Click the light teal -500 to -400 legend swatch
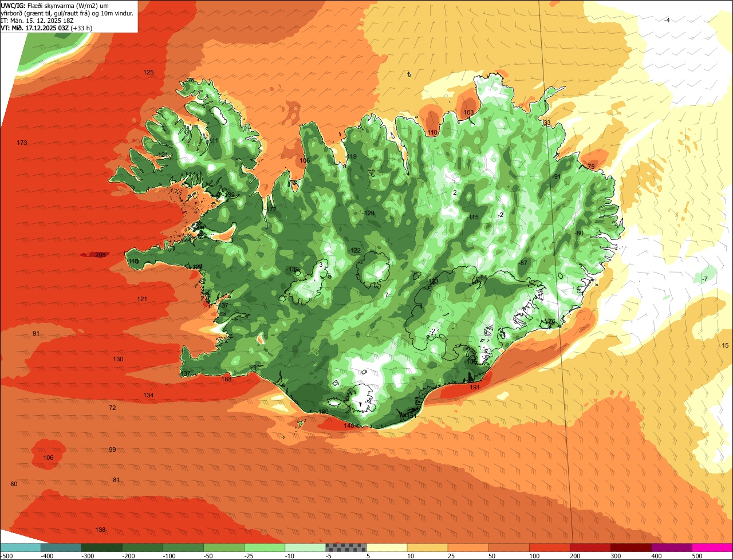This screenshot has width=733, height=560. click(x=21, y=547)
